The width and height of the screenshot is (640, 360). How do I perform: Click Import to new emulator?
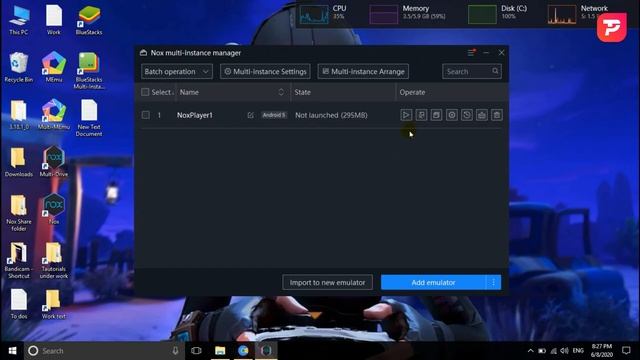point(327,282)
